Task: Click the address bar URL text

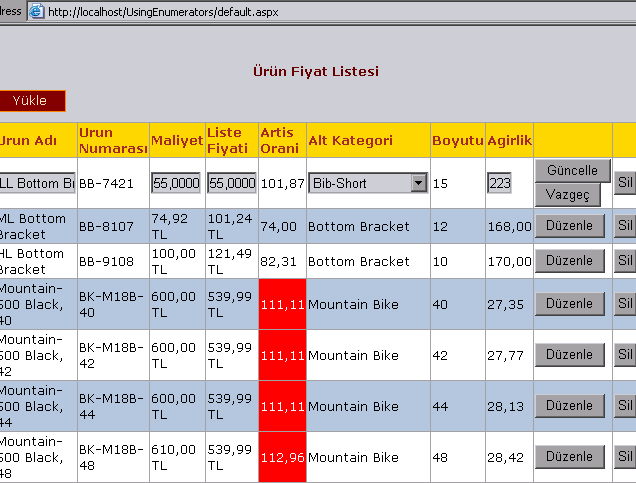Action: 160,12
